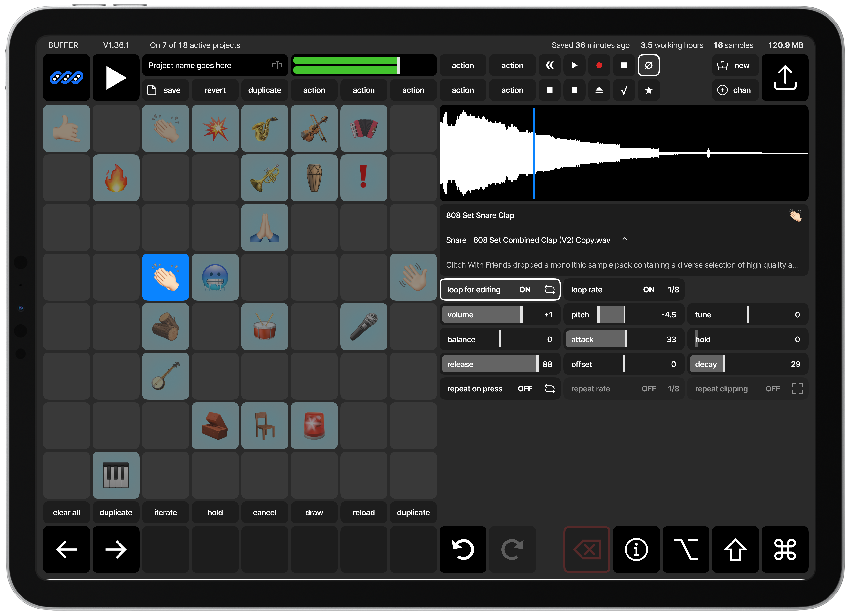Mark the sample with the star icon
Viewport: 851px width, 616px height.
pyautogui.click(x=649, y=90)
